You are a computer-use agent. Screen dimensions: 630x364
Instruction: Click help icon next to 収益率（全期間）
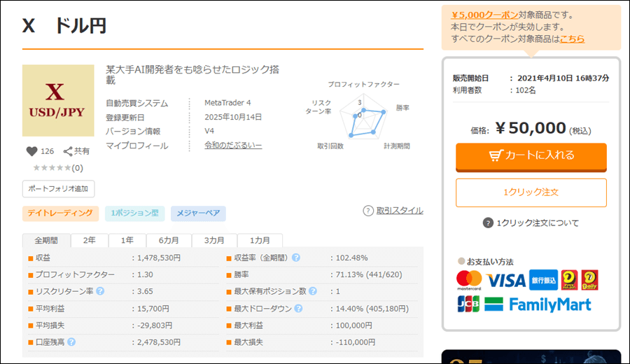tap(296, 258)
